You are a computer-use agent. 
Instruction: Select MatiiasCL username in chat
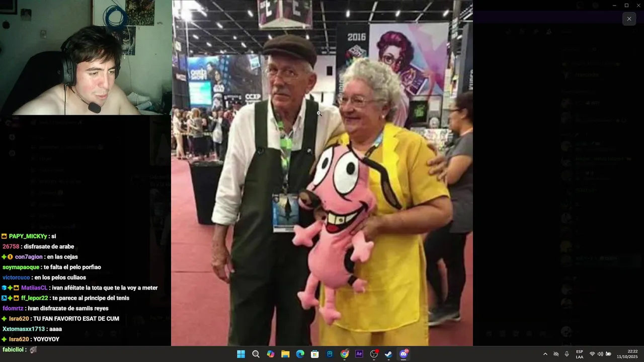34,288
